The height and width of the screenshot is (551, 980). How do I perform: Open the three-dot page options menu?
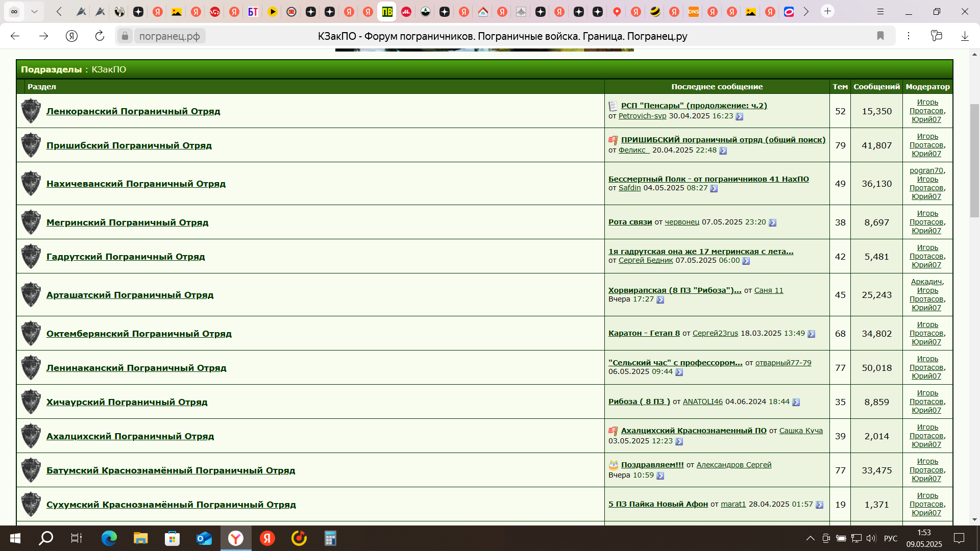pos(909,36)
